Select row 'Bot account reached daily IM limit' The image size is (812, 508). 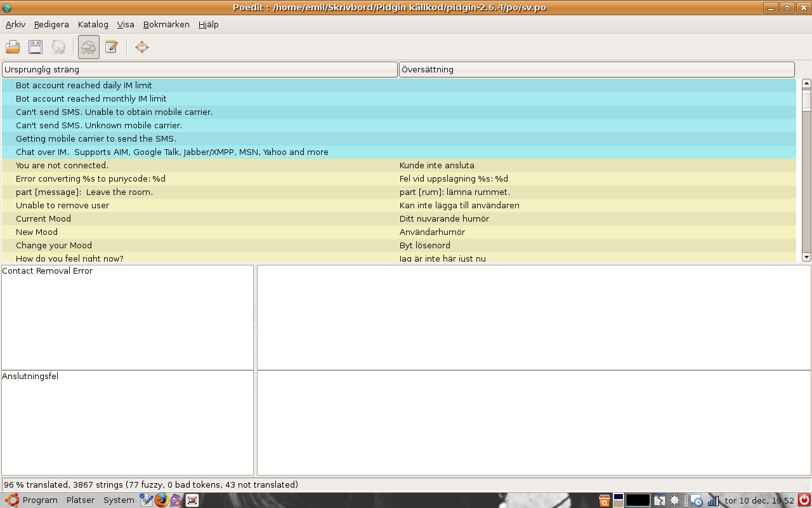(399, 85)
